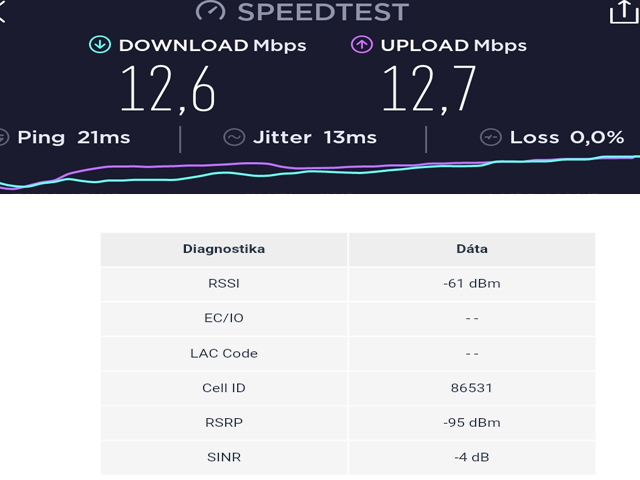Tap the SPEEDTEST title text
Viewport: 640px width, 480px height.
pyautogui.click(x=323, y=12)
